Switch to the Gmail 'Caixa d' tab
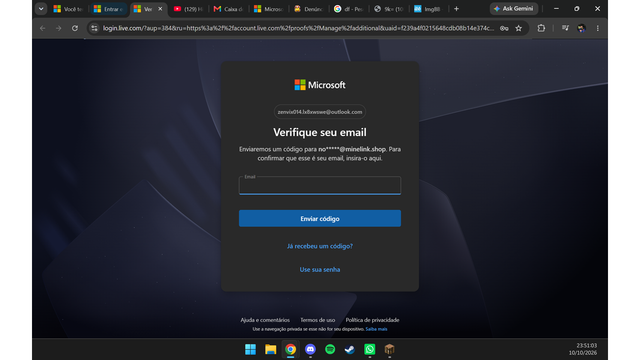Image resolution: width=640 pixels, height=360 pixels. pos(228,9)
